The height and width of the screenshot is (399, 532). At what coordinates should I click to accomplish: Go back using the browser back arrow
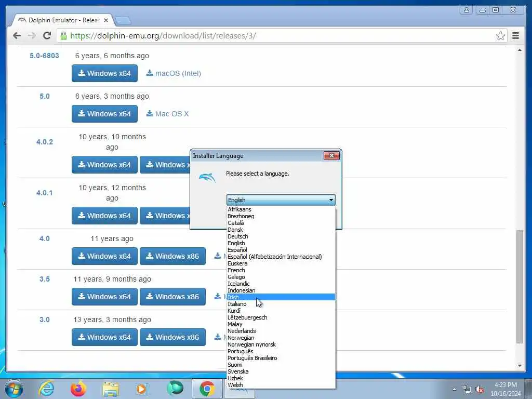click(x=17, y=36)
